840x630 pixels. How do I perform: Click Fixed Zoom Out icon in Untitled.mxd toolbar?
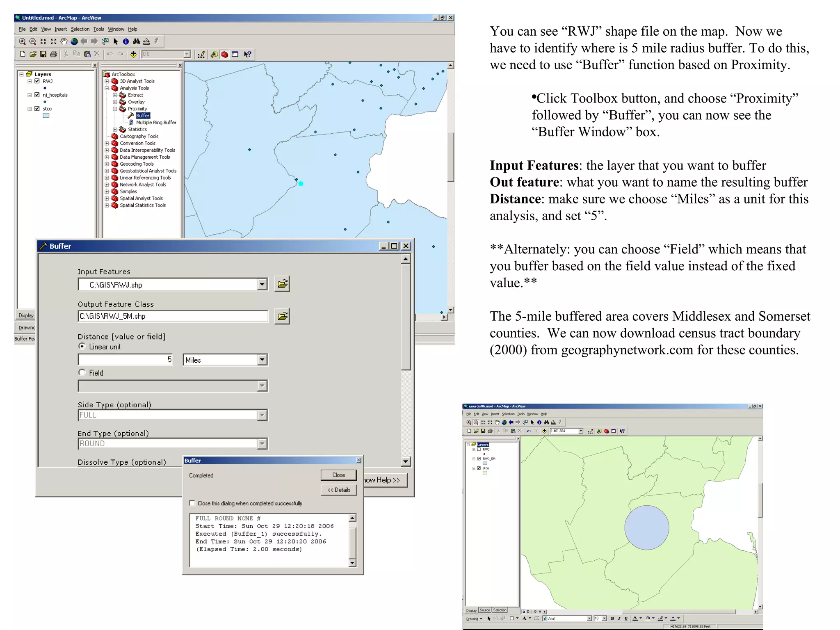pos(53,41)
